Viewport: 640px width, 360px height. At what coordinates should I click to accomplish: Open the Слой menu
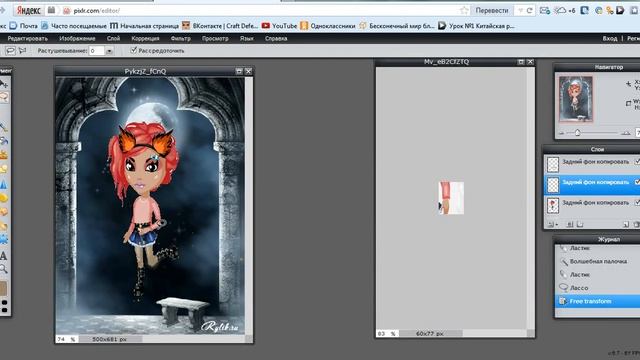coord(113,39)
